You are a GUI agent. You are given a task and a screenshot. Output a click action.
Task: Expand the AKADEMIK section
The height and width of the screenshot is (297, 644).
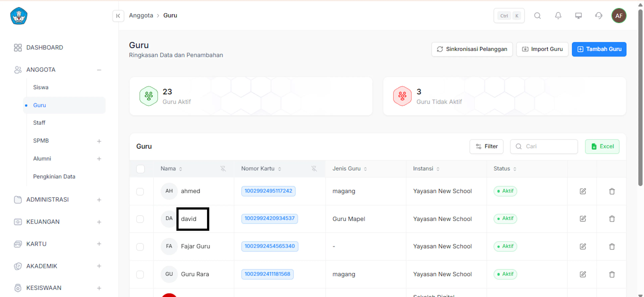99,266
